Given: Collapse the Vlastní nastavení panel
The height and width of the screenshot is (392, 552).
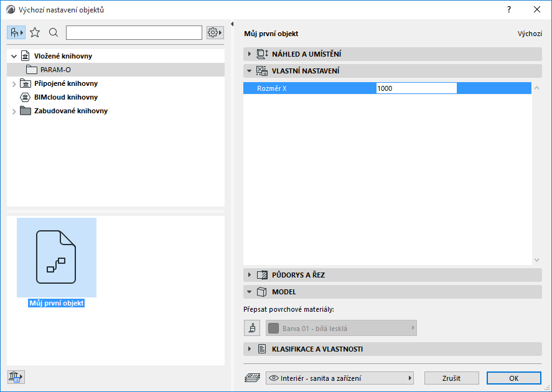Looking at the screenshot, I should (248, 71).
